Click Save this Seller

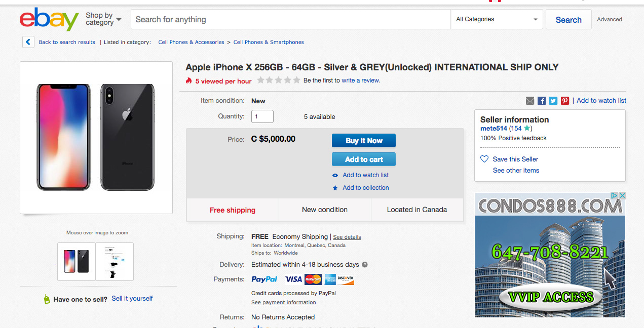[x=515, y=159]
